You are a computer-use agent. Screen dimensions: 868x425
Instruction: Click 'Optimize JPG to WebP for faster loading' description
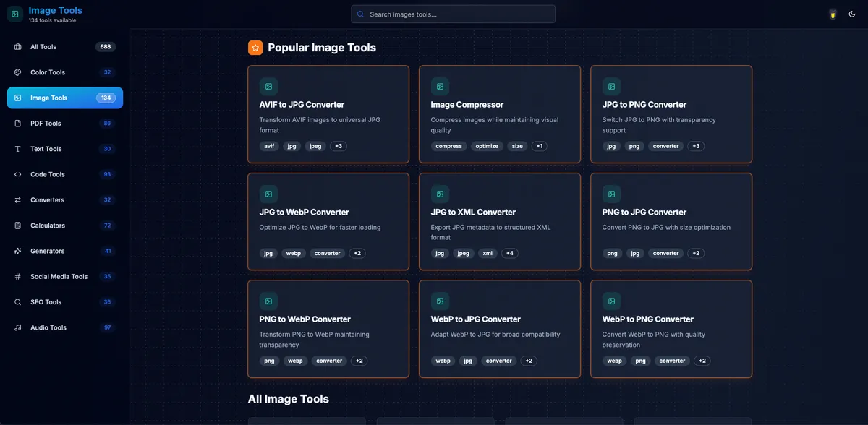tap(320, 228)
